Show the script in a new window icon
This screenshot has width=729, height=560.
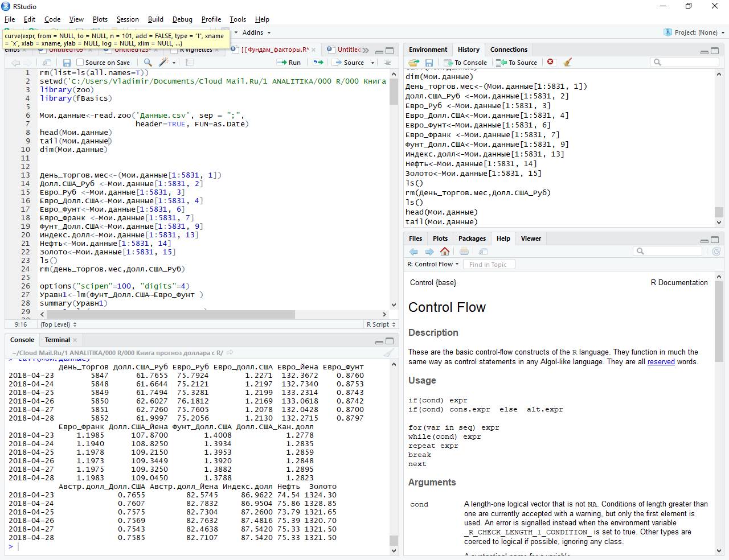click(x=47, y=63)
